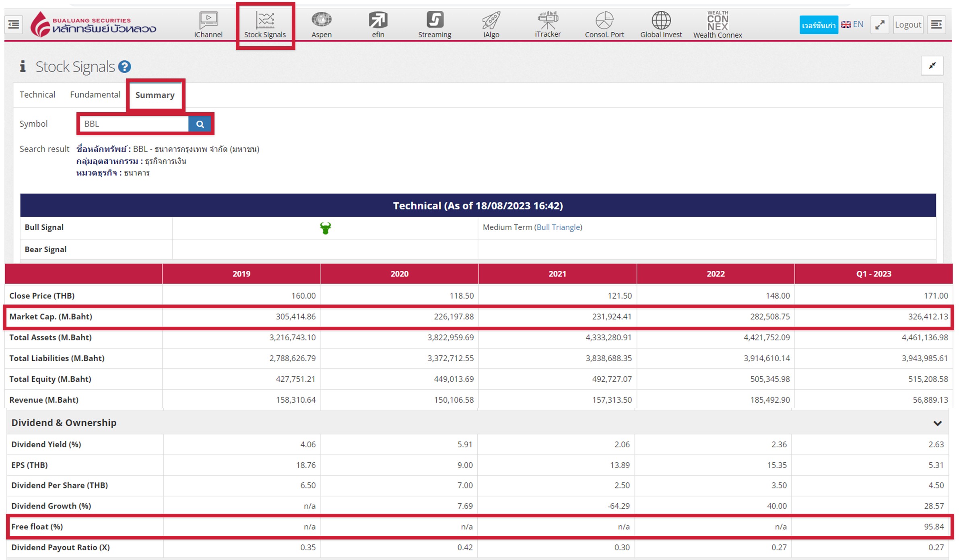Click the Bear Signal row label
The height and width of the screenshot is (560, 959).
coord(45,249)
